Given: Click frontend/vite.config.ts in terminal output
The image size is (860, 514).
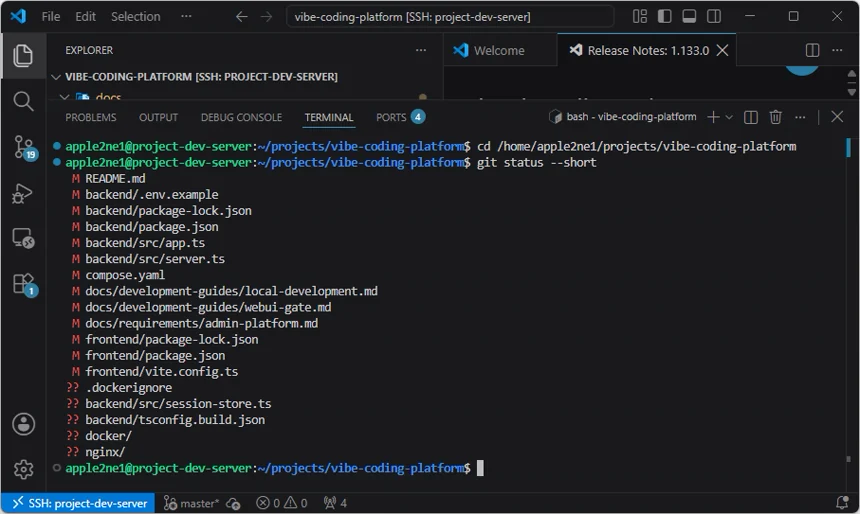Looking at the screenshot, I should [162, 371].
